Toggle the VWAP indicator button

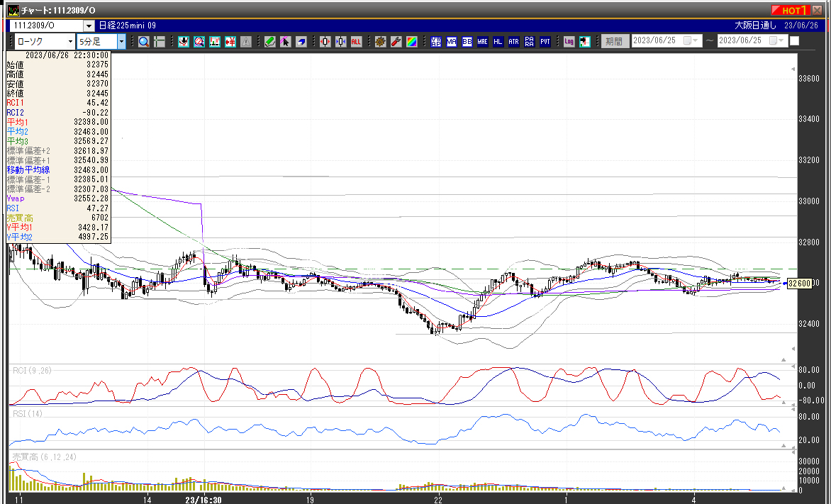[435, 42]
